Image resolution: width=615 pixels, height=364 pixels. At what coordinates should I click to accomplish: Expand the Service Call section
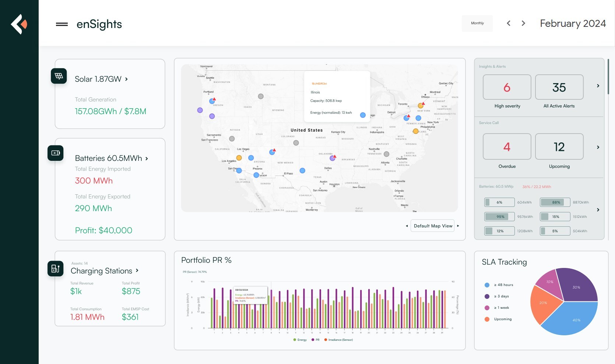click(598, 147)
